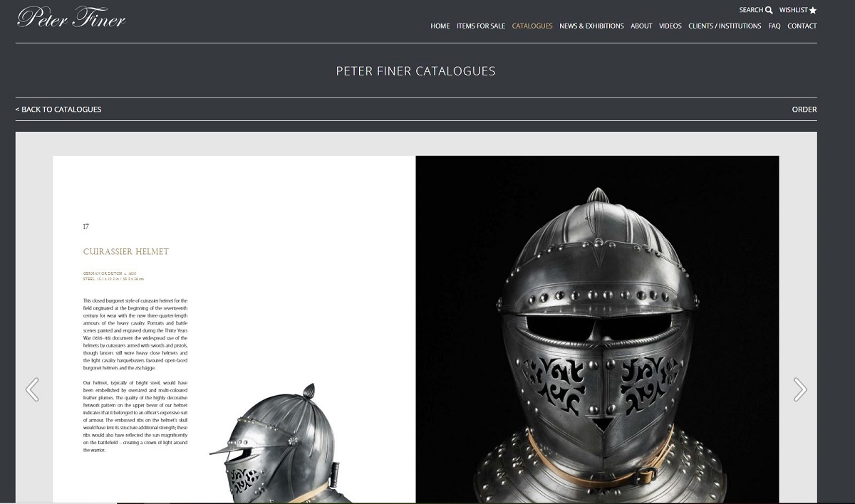Open the Wishlist star icon
The height and width of the screenshot is (504, 855).
point(813,11)
